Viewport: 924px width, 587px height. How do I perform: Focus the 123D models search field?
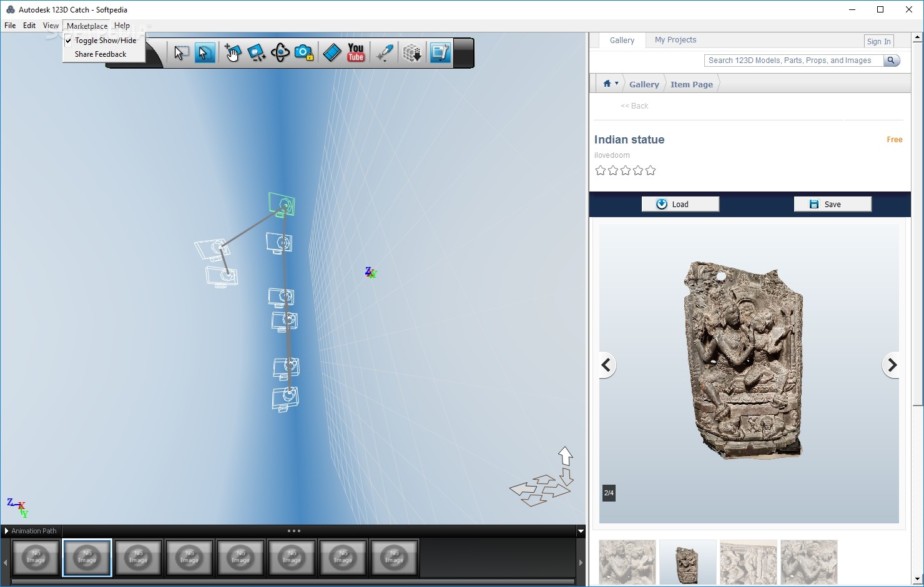794,61
